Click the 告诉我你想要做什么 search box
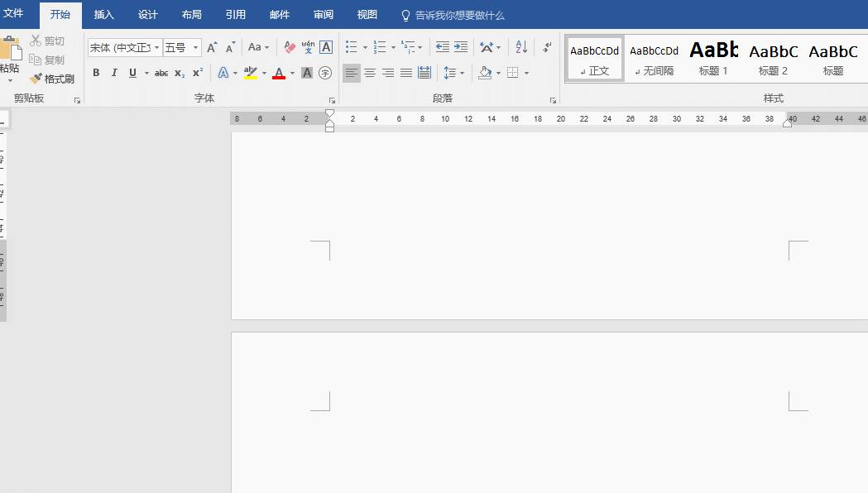This screenshot has height=493, width=868. click(459, 15)
